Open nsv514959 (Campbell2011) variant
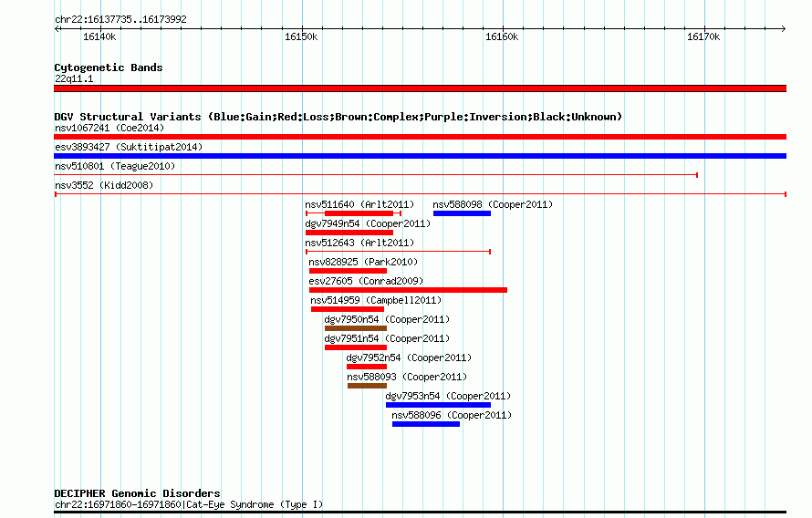The height and width of the screenshot is (518, 812). [376, 300]
